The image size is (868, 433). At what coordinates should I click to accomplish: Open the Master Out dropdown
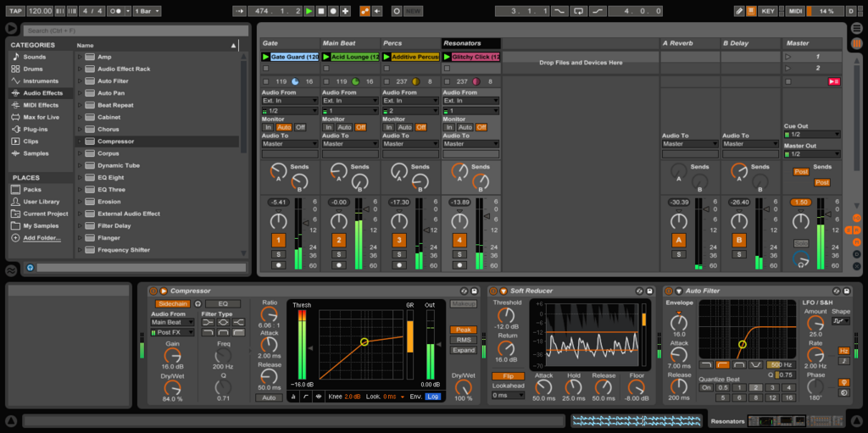point(812,154)
